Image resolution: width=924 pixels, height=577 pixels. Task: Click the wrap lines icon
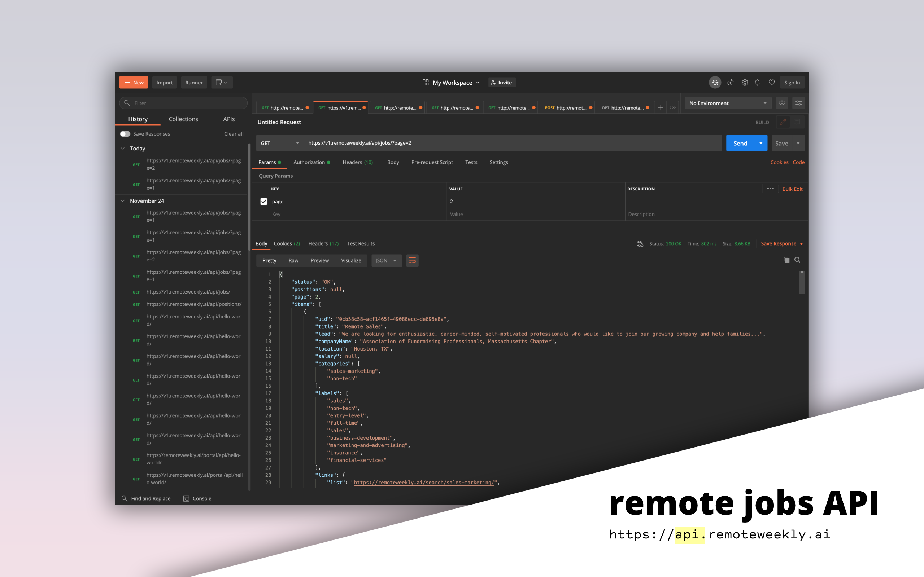[x=412, y=261]
